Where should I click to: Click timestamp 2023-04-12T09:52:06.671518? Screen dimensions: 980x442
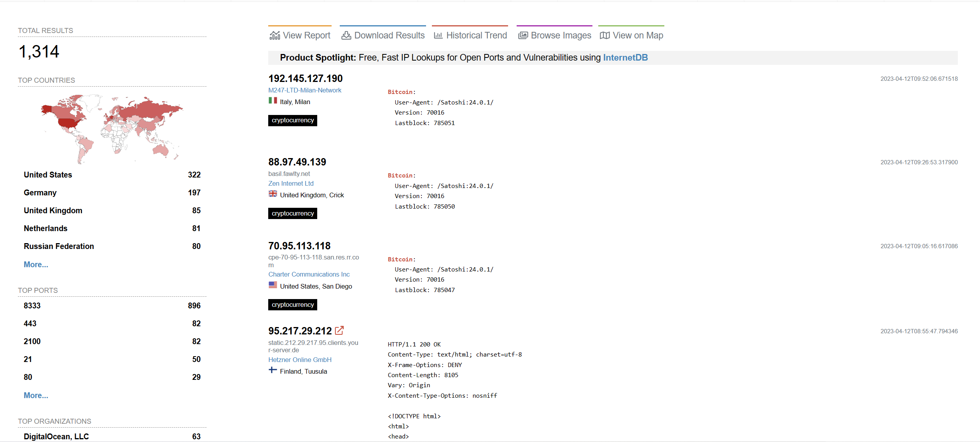click(919, 79)
